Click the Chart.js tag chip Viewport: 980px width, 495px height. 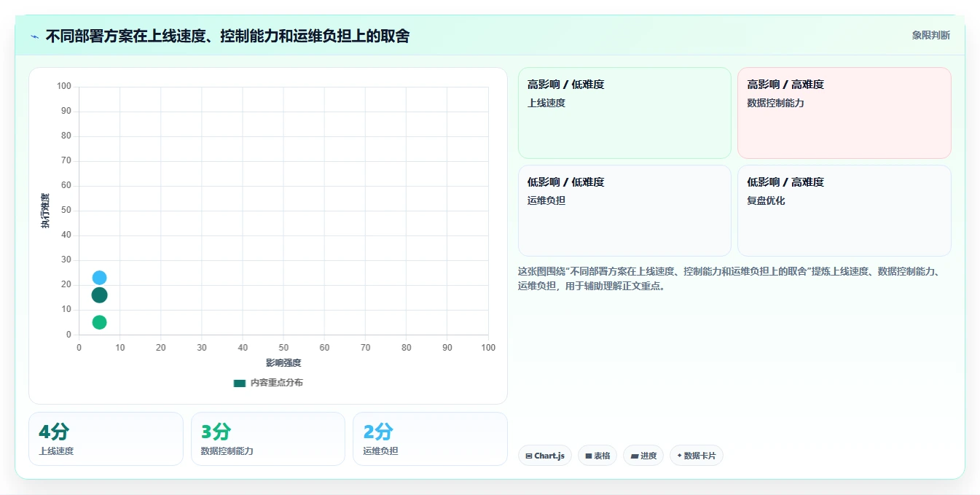coord(545,456)
